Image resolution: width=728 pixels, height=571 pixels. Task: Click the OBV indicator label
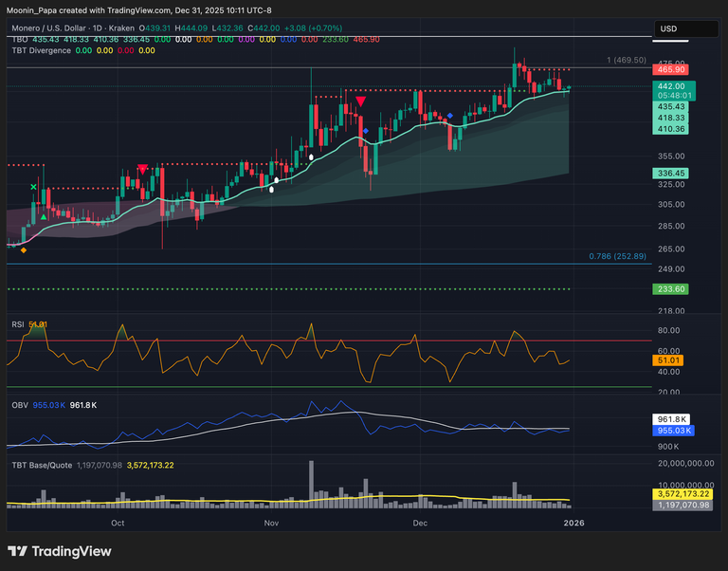(x=18, y=405)
